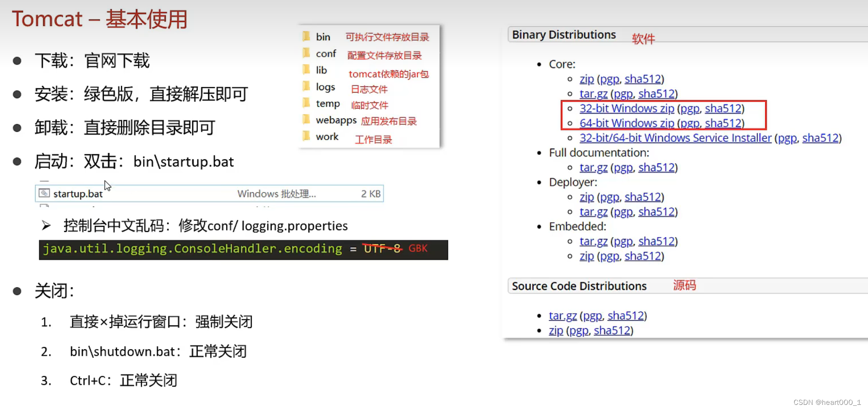Click the lib folder icon
Viewport: 868px width, 410px height.
(x=306, y=69)
